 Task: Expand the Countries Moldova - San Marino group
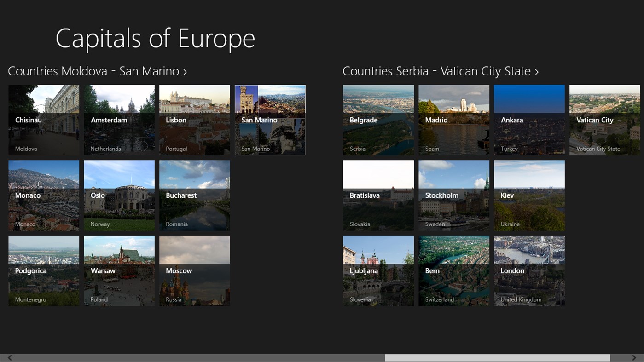(97, 71)
